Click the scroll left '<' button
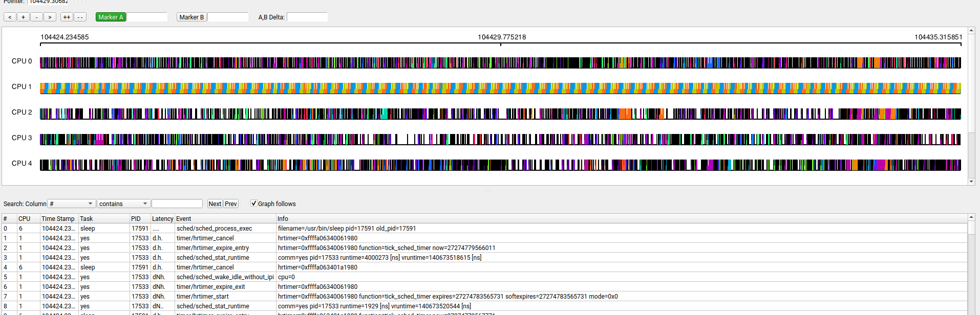This screenshot has height=315, width=980. click(10, 17)
